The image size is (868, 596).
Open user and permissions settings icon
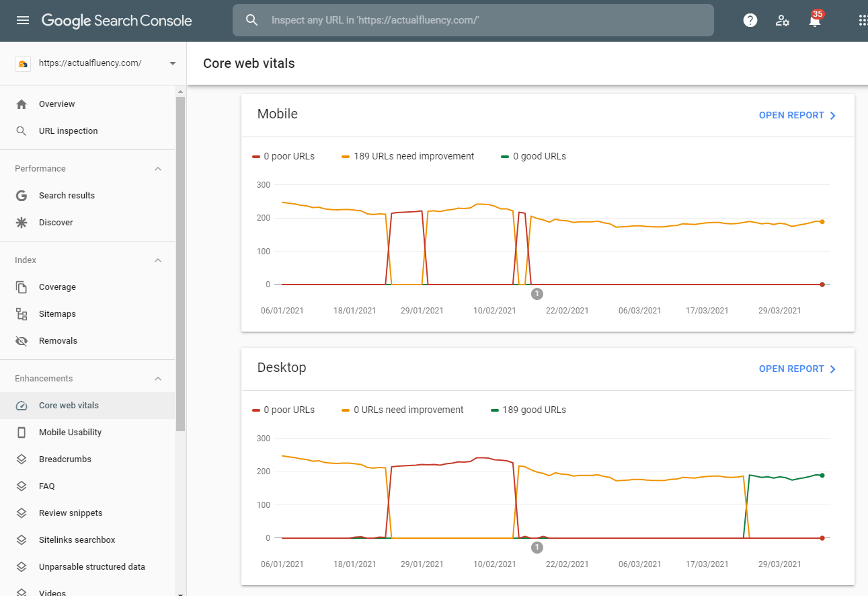pos(783,20)
